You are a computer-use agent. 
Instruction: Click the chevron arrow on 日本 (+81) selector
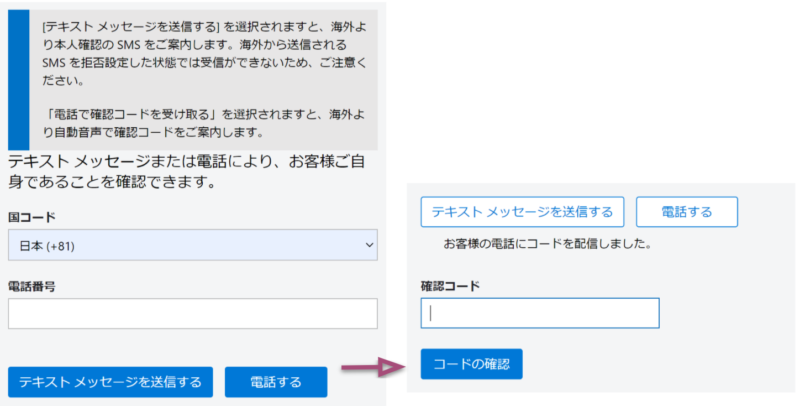369,245
